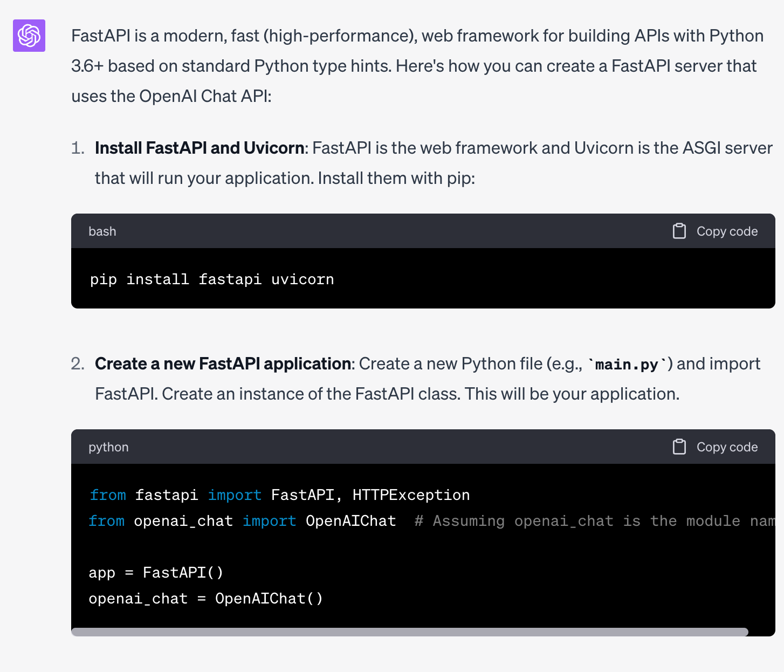Click the 'app = FastAPI()' code line

[x=156, y=572]
